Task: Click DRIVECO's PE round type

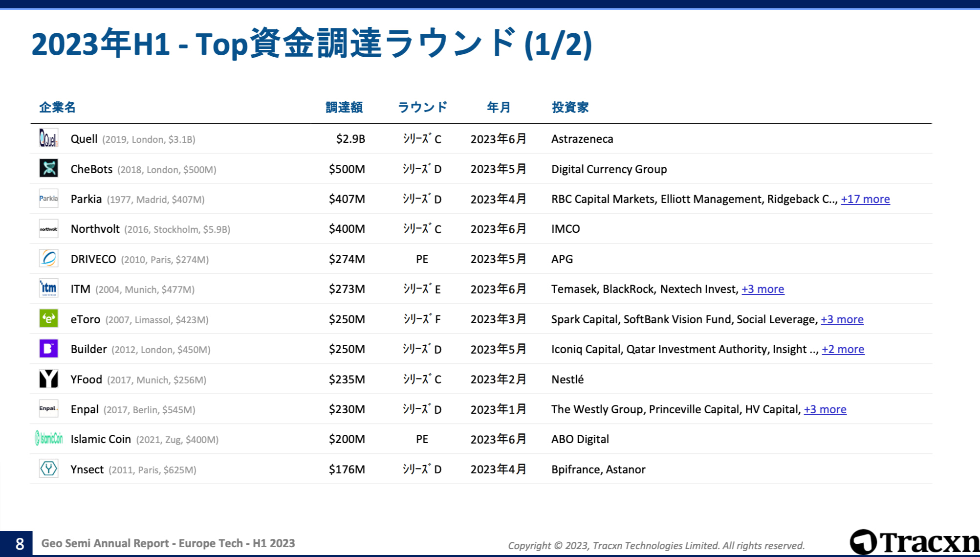Action: [x=422, y=259]
